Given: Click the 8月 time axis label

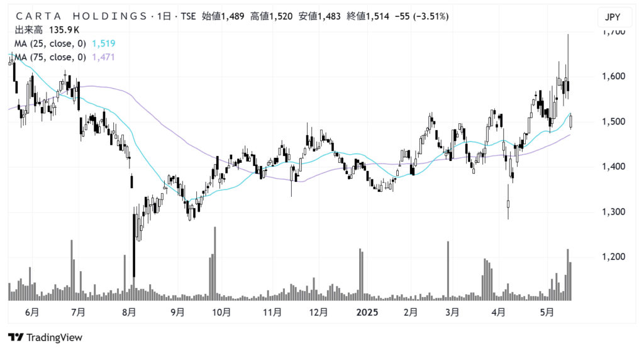Looking at the screenshot, I should point(129,313).
